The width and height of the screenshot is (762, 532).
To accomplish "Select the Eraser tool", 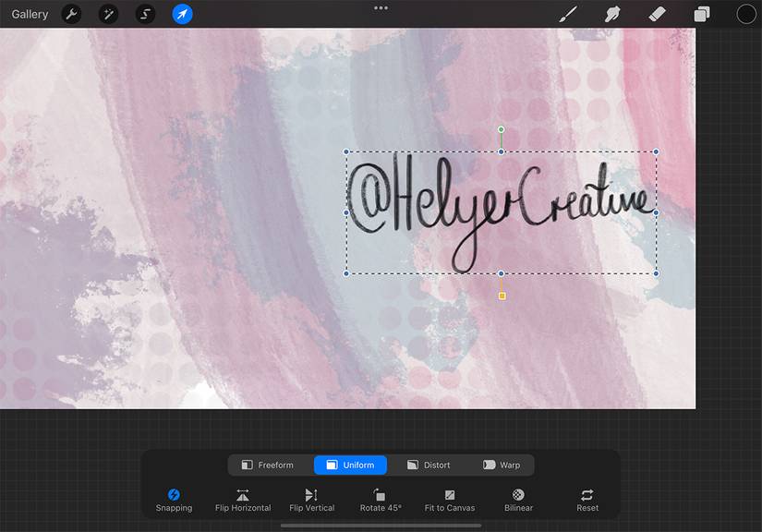I will coord(657,14).
